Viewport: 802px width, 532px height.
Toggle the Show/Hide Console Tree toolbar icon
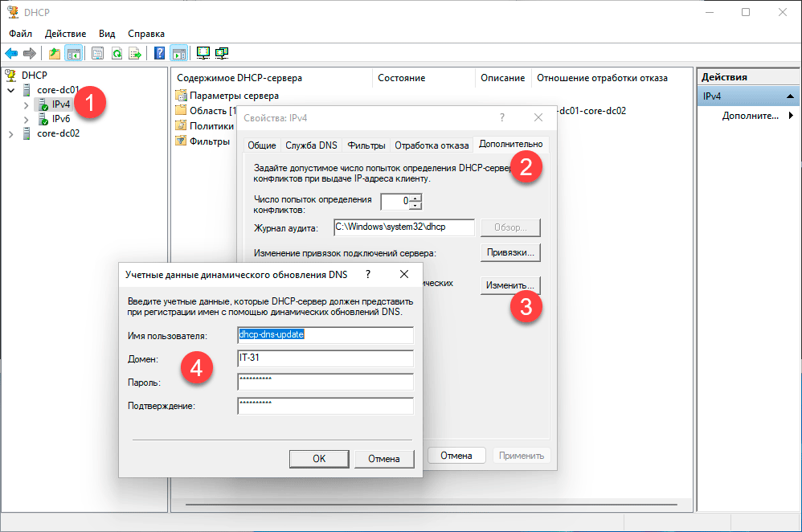[73, 54]
